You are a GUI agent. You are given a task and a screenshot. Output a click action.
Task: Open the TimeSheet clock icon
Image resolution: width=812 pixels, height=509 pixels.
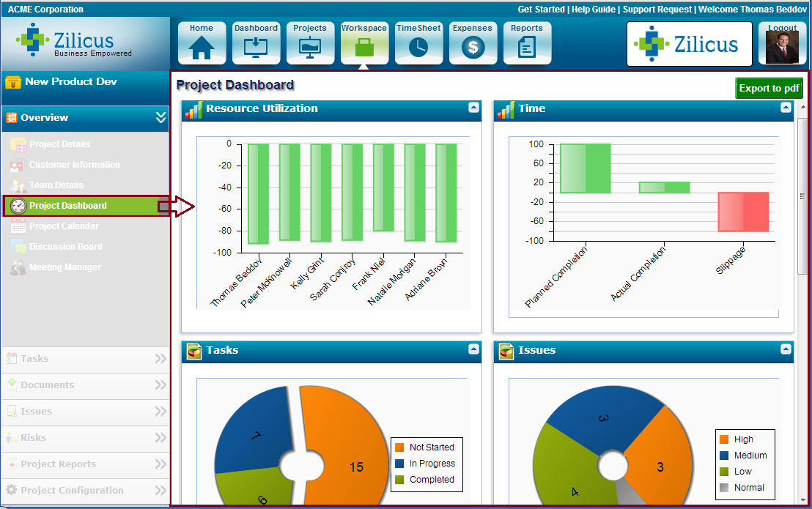[418, 47]
